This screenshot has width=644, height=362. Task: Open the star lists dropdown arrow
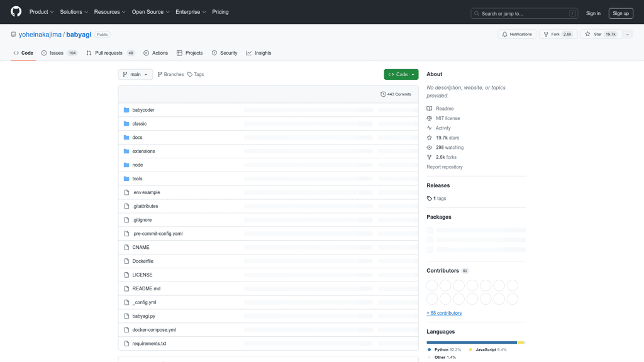627,35
